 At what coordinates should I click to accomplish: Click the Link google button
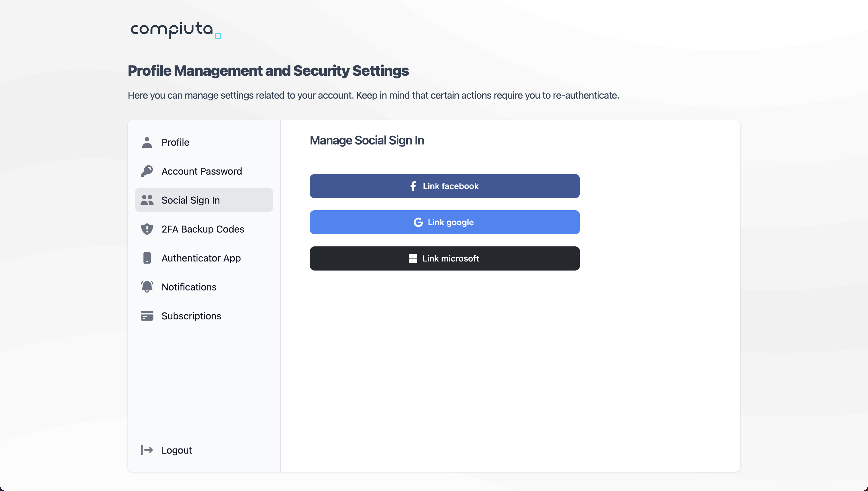tap(445, 222)
